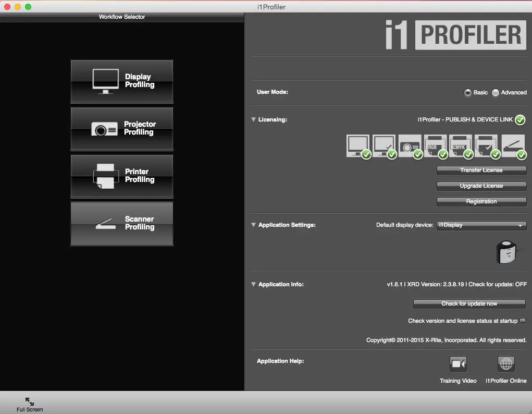This screenshot has height=414, width=532.
Task: Click the display license icon
Action: click(x=358, y=146)
